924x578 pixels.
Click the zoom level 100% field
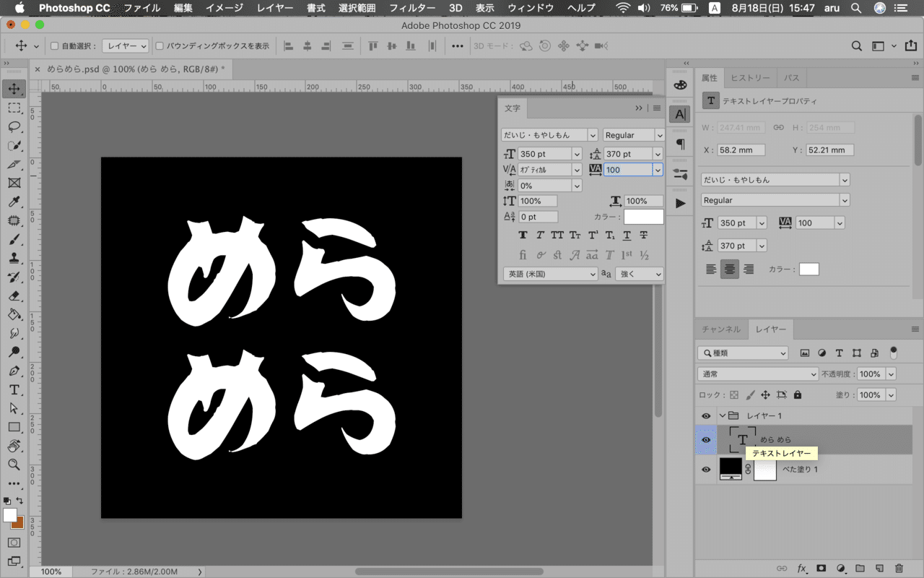[x=51, y=571]
